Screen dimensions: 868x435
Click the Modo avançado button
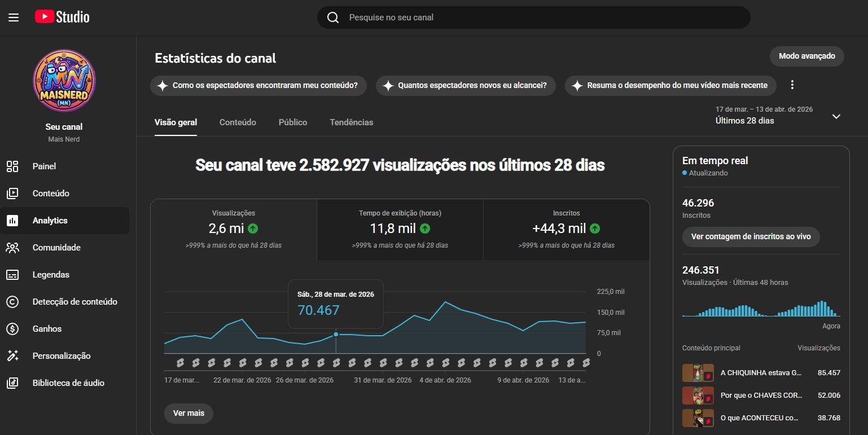tap(806, 56)
